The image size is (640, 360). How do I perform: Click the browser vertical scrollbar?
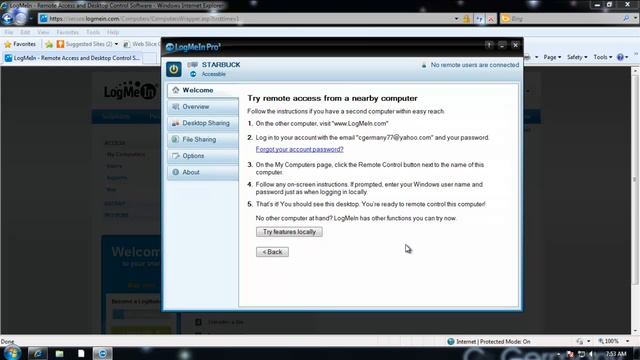635,200
